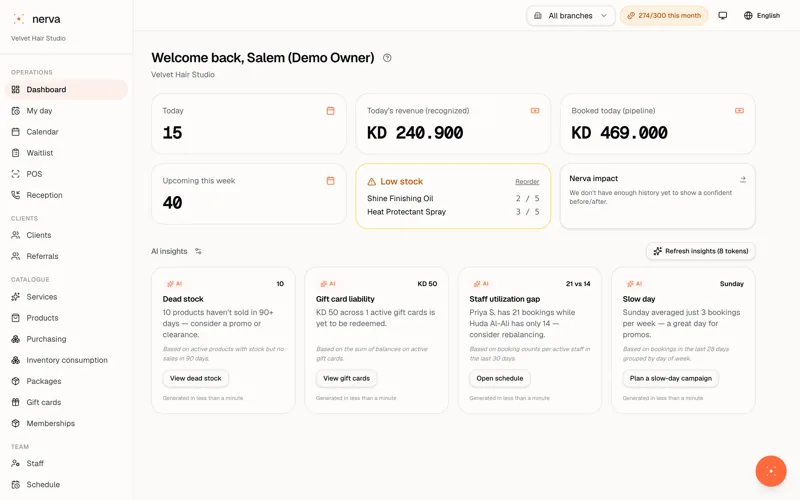Screen dimensions: 800x500
Task: Click the Nerva impact card heading
Action: coord(593,179)
